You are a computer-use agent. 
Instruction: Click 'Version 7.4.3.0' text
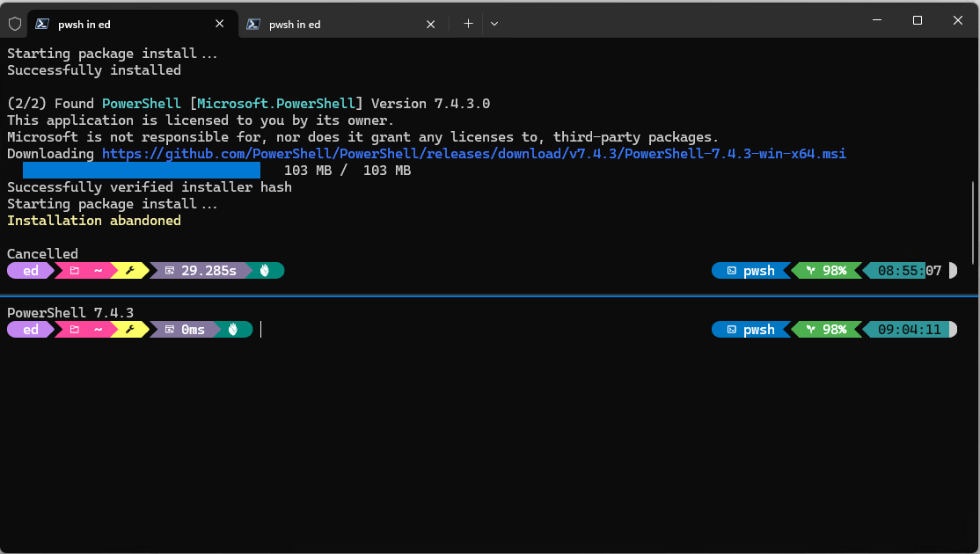pos(431,104)
